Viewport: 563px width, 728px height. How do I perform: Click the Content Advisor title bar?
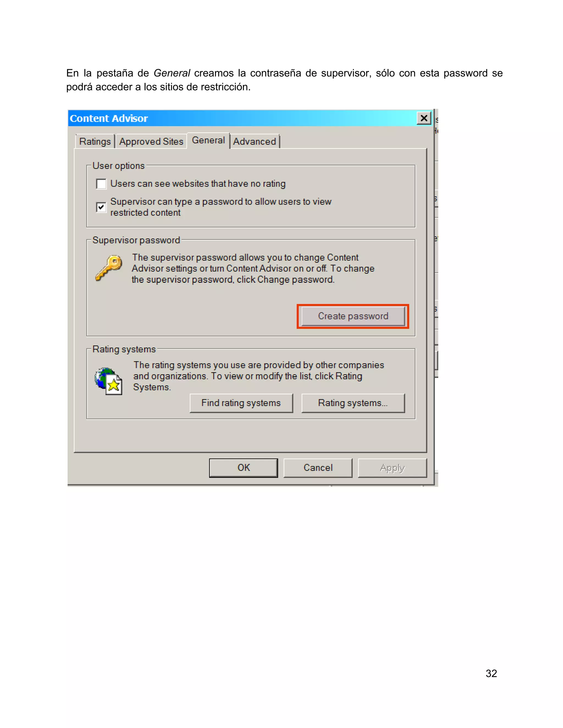point(242,118)
